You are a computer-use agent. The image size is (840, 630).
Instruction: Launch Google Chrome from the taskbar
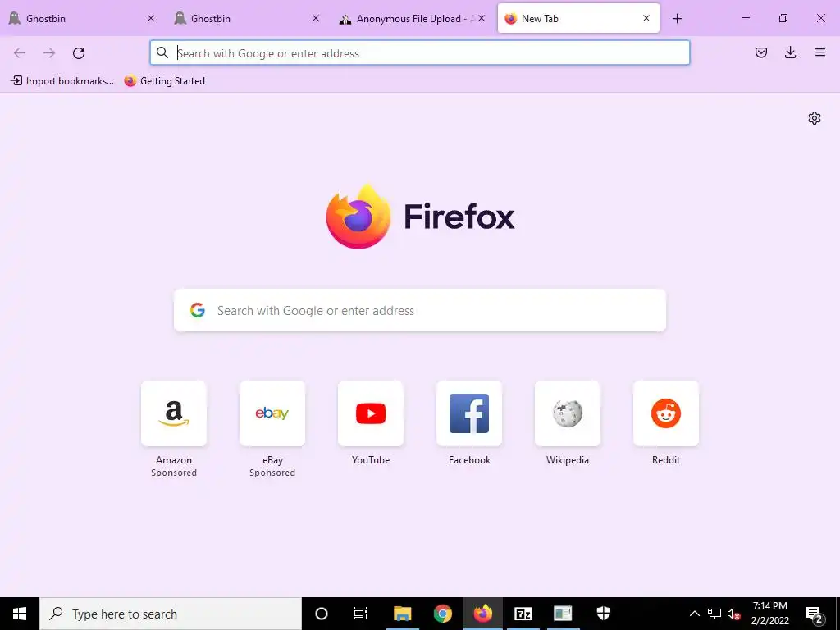pos(442,614)
